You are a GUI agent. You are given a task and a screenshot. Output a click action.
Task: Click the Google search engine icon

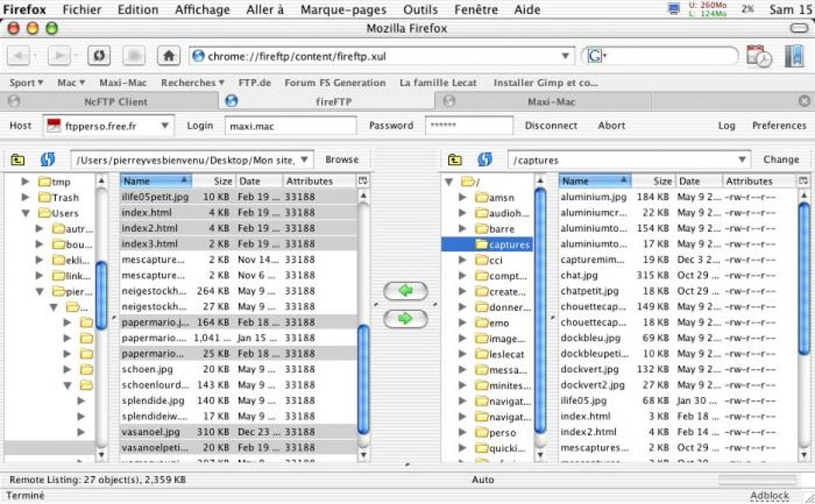(595, 56)
